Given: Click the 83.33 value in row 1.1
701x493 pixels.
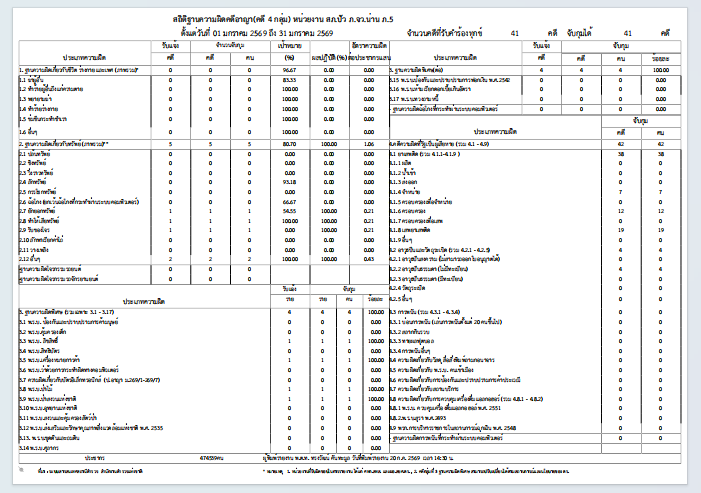Looking at the screenshot, I should [290, 80].
